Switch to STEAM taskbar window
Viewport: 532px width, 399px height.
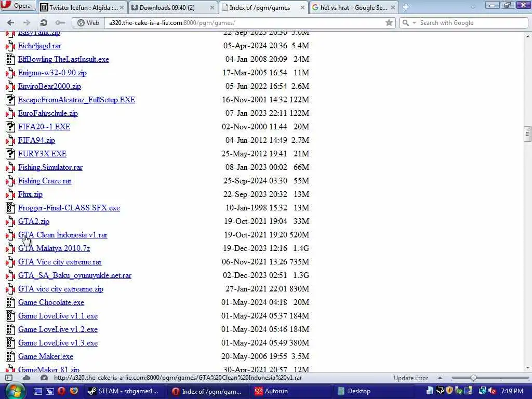pos(124,391)
